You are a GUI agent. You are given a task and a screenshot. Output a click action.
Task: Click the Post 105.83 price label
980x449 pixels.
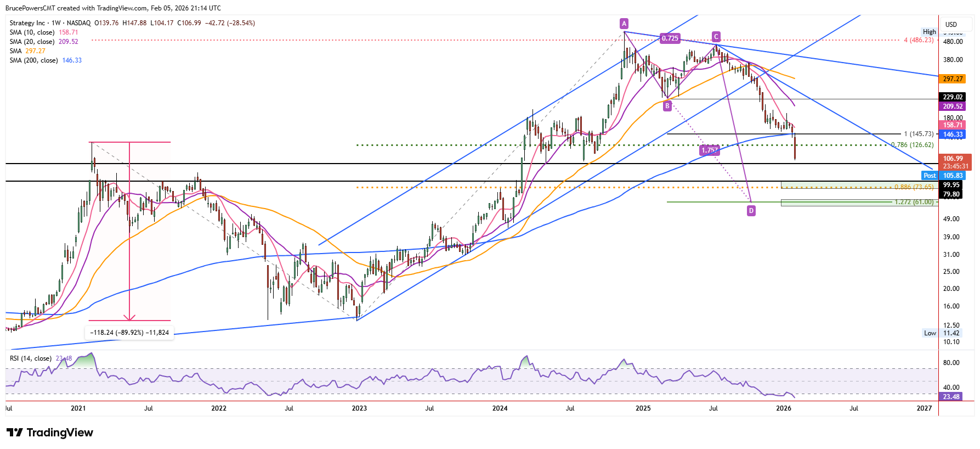point(943,176)
